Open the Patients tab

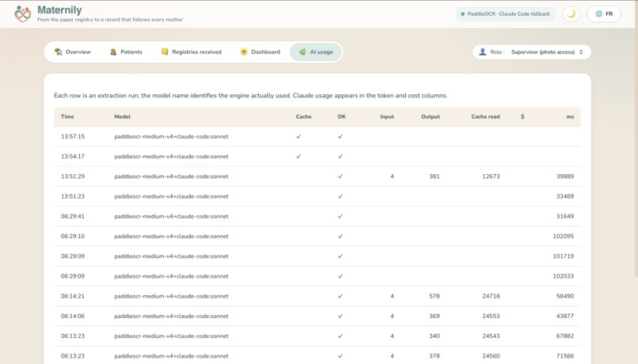pos(126,52)
